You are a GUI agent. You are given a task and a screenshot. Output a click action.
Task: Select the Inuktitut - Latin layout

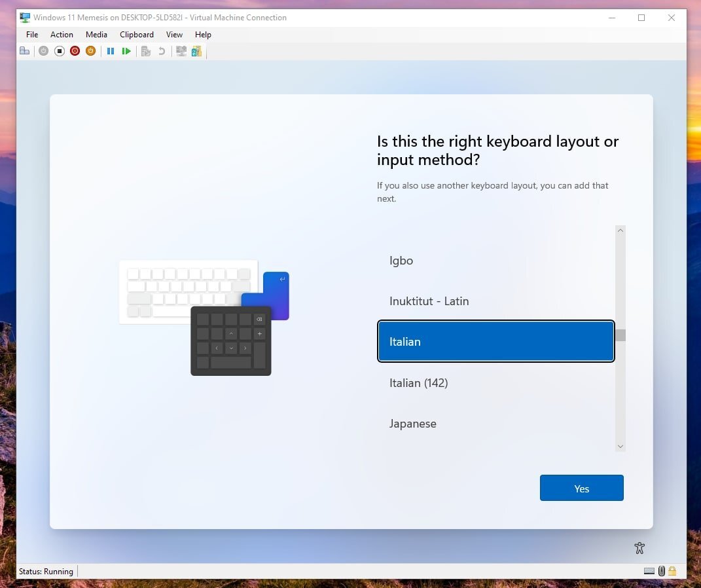(495, 301)
